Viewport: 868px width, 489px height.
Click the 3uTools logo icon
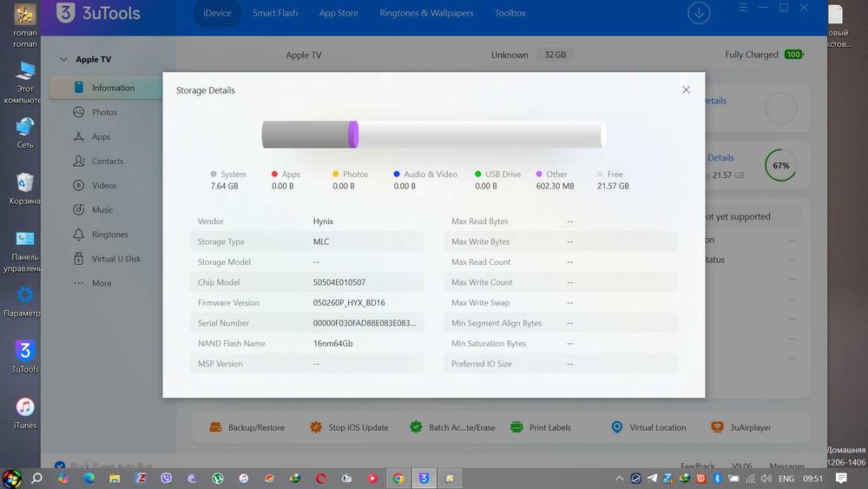pos(66,13)
